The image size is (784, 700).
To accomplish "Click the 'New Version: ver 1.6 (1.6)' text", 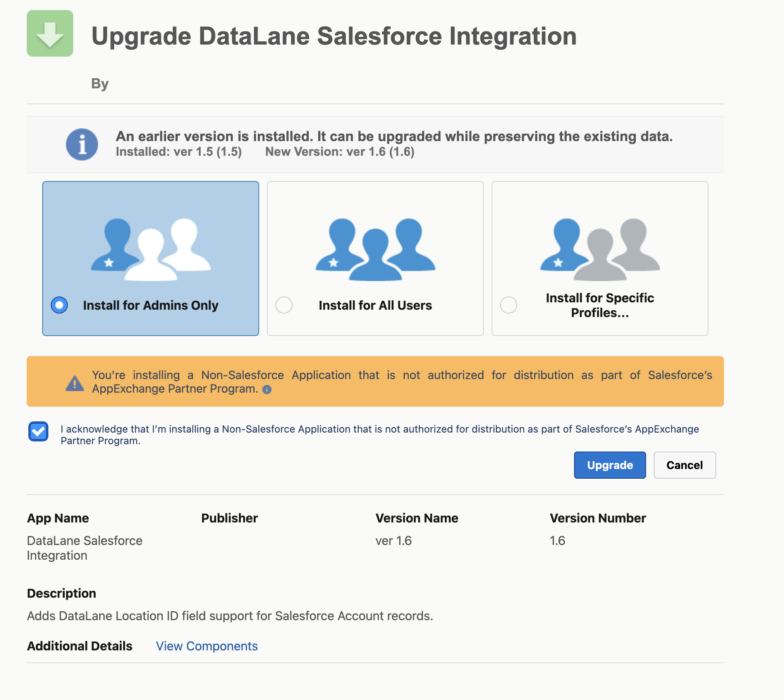I will click(x=340, y=152).
